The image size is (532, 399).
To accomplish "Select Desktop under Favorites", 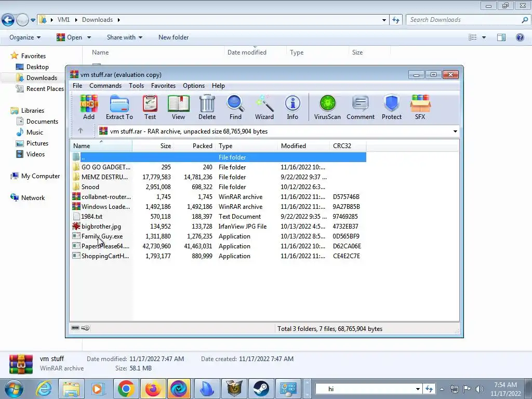I will (33, 67).
